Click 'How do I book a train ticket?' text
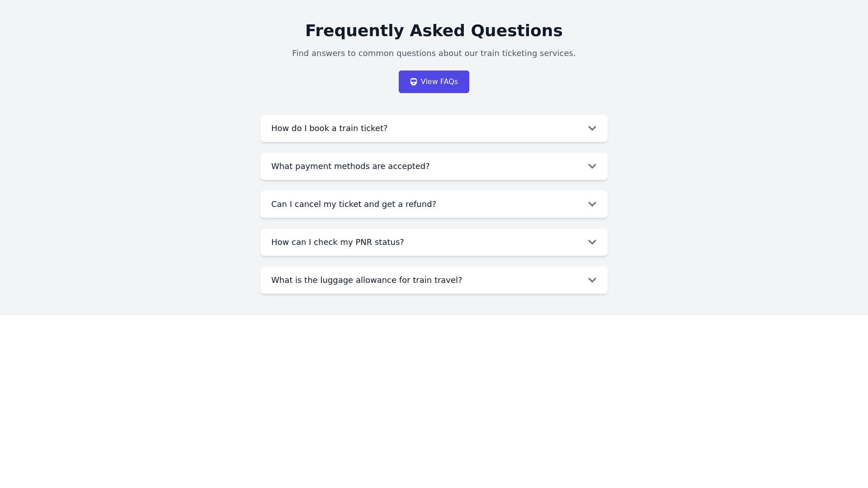The image size is (868, 488). (329, 128)
